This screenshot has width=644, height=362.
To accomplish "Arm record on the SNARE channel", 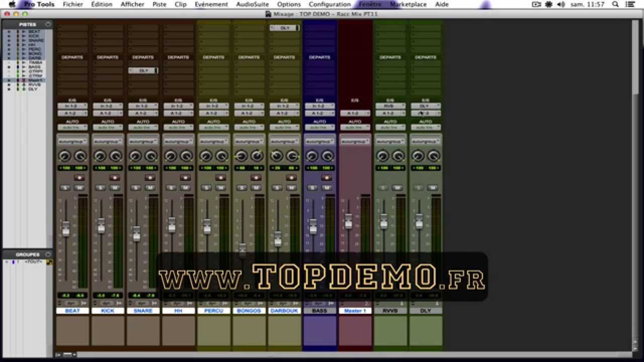I will (150, 177).
